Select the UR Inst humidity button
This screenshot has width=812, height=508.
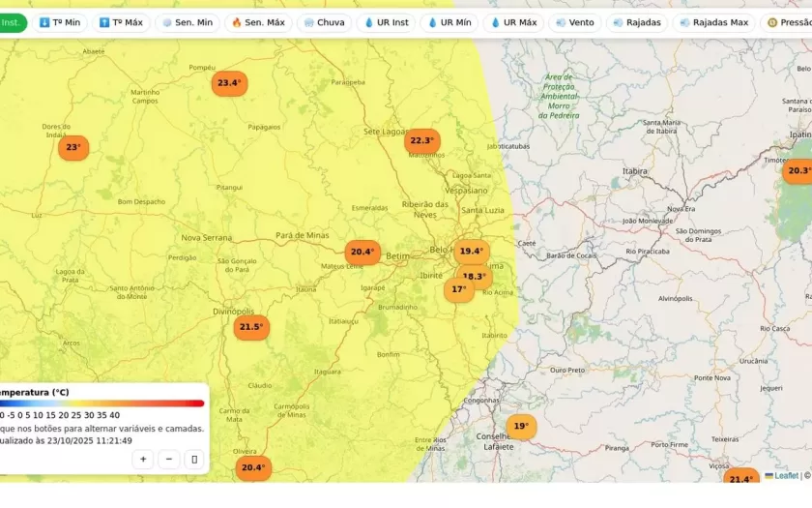tap(387, 22)
